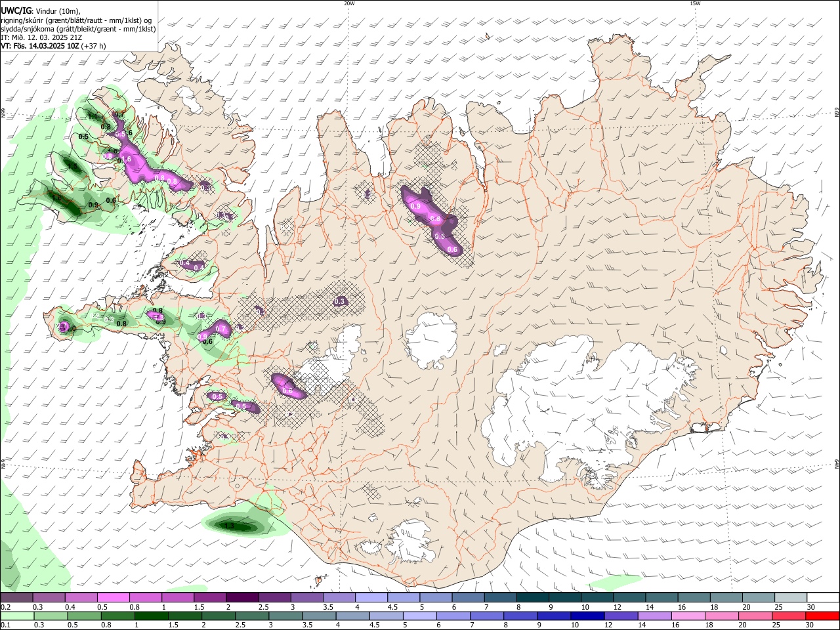Click the bright red rain swatch labeled 30
The image size is (840, 630).
823,616
